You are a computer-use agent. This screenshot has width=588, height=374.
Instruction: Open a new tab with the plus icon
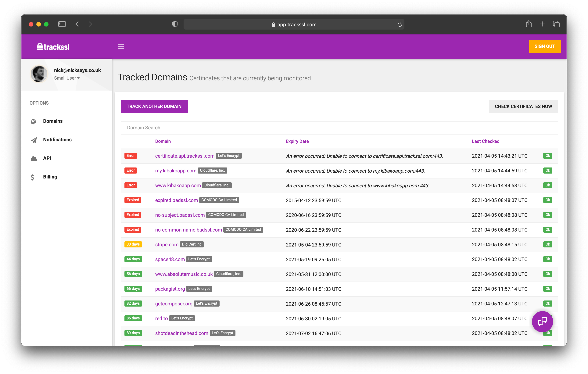click(542, 24)
